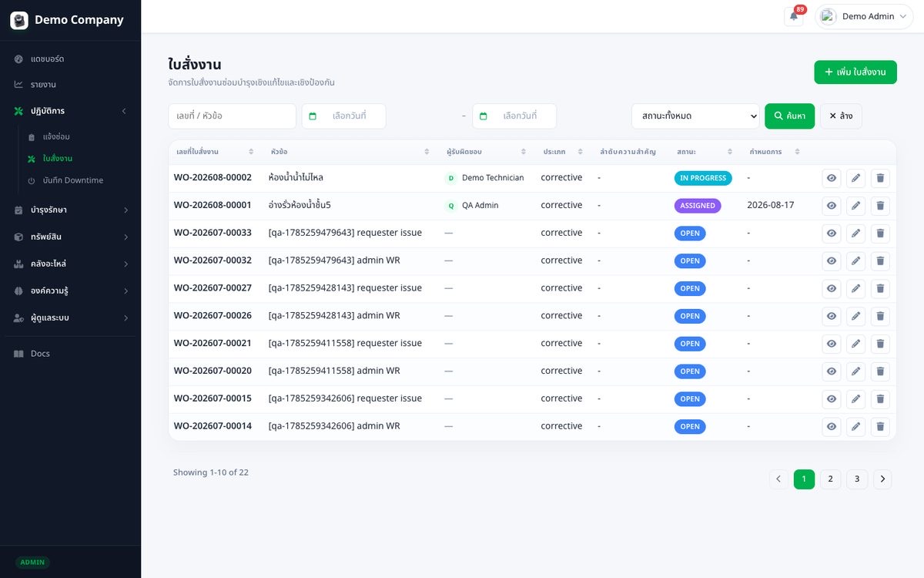Click the ADMIN role badge in sidebar
The height and width of the screenshot is (578, 924).
[x=32, y=563]
